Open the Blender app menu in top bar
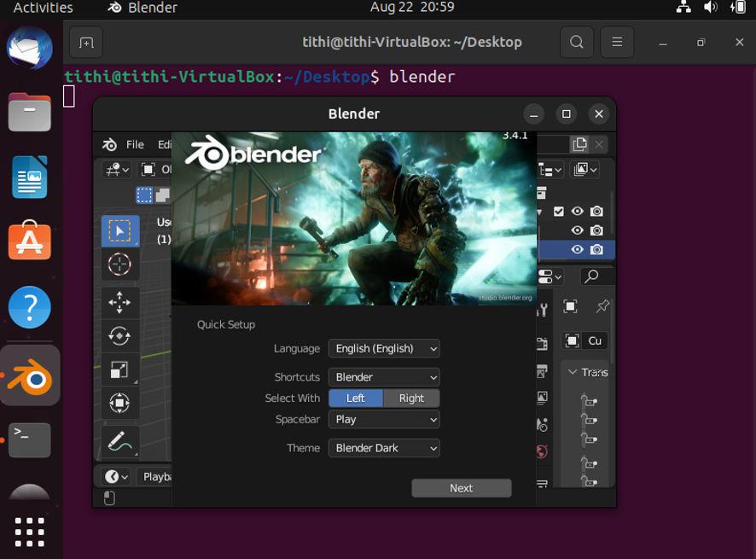Image resolution: width=756 pixels, height=559 pixels. pyautogui.click(x=142, y=8)
